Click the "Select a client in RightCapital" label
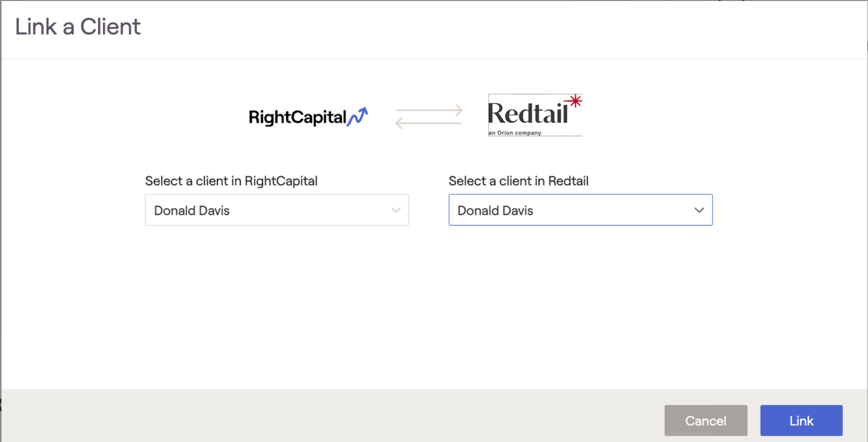This screenshot has height=442, width=868. click(x=231, y=181)
